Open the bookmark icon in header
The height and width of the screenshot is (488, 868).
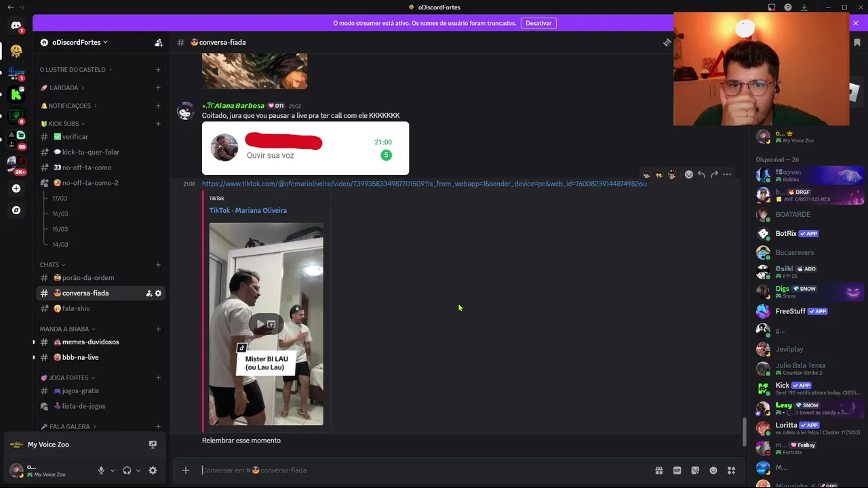coord(857,42)
